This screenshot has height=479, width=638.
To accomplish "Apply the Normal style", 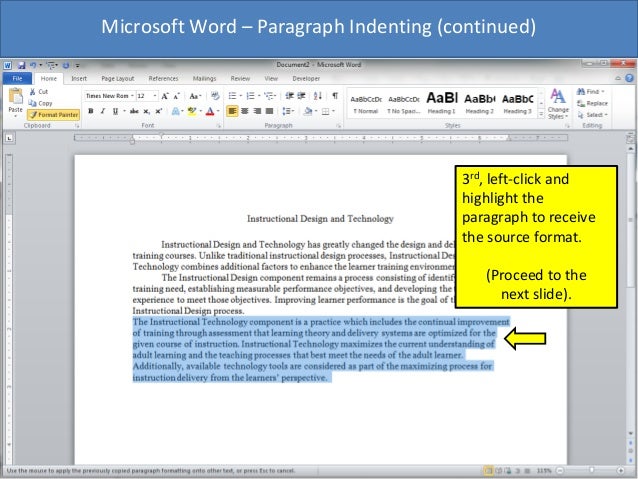I will click(366, 103).
